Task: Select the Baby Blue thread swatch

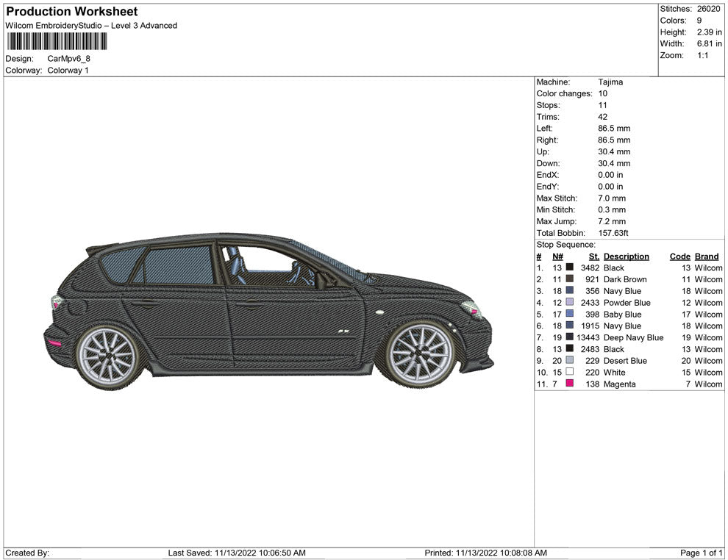Action: (569, 315)
